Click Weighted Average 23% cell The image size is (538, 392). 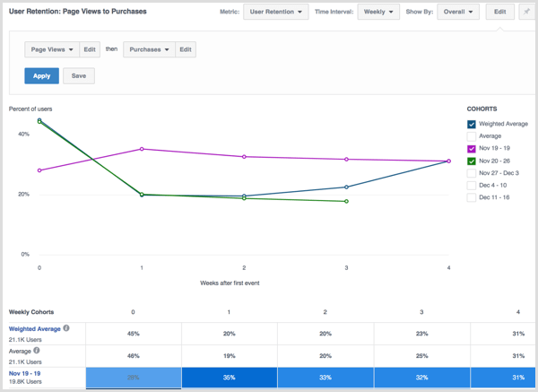(422, 334)
